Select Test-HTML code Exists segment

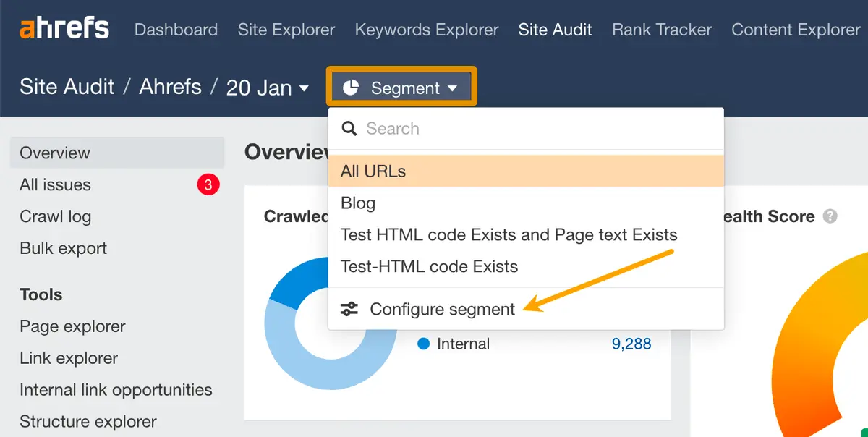pos(429,266)
